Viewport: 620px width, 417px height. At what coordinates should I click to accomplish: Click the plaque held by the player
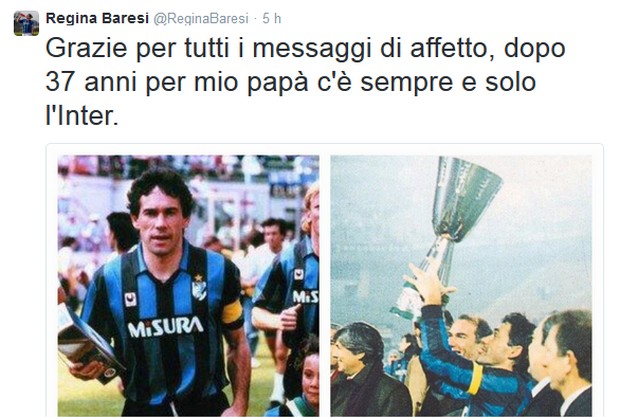(x=88, y=346)
